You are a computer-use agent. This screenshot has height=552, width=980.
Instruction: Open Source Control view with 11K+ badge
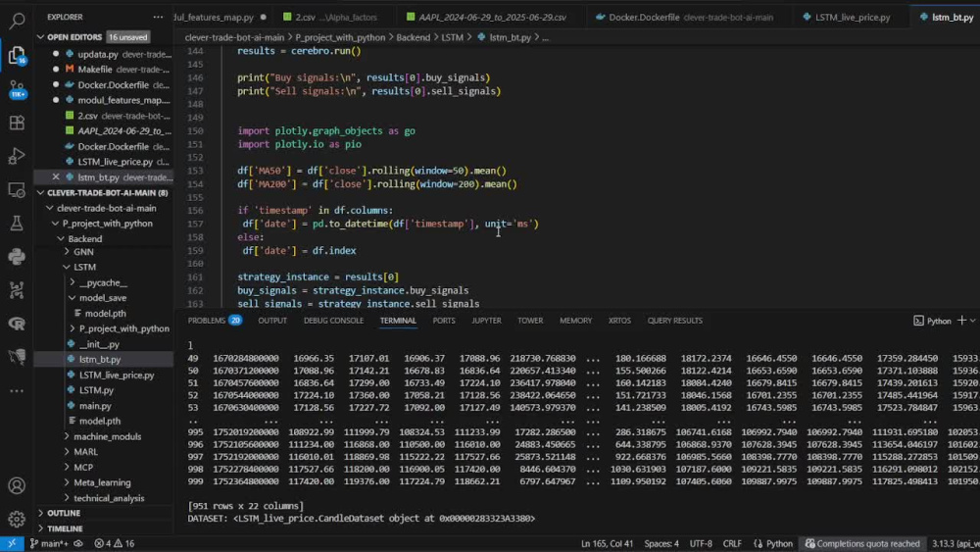pyautogui.click(x=17, y=89)
